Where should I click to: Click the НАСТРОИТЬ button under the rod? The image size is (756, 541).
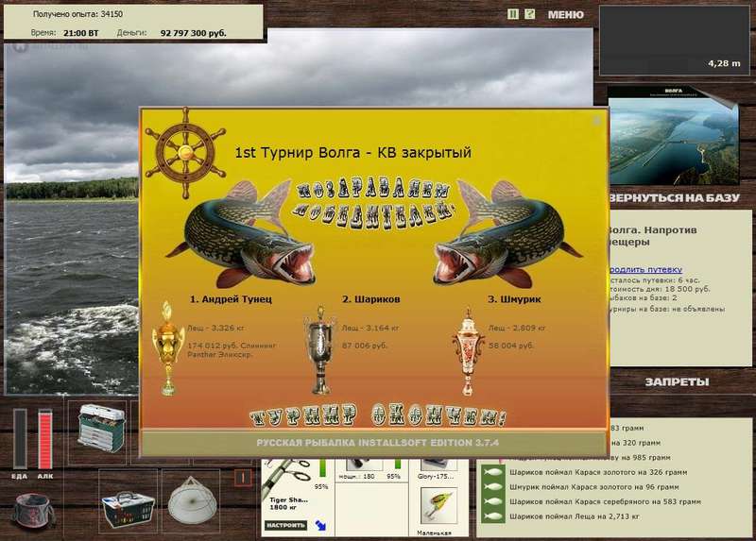(285, 525)
